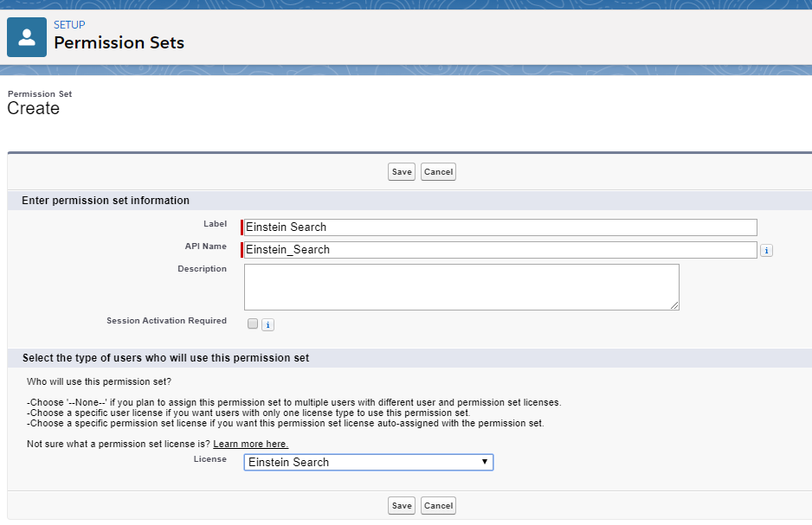
Task: Open the API Name info icon
Action: (x=766, y=250)
